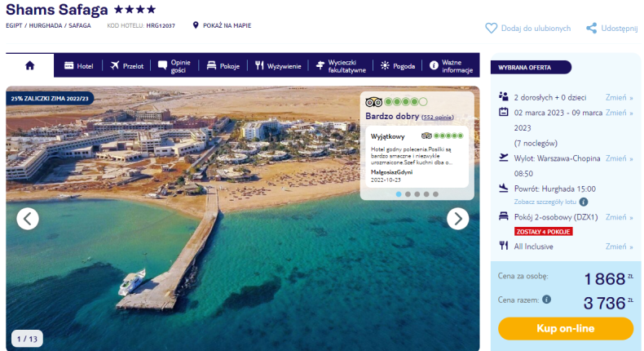Click the heart icon to add favorite

(492, 29)
